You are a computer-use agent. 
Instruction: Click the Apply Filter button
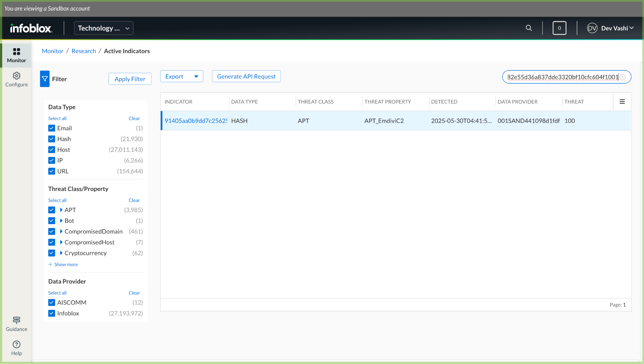click(x=130, y=79)
